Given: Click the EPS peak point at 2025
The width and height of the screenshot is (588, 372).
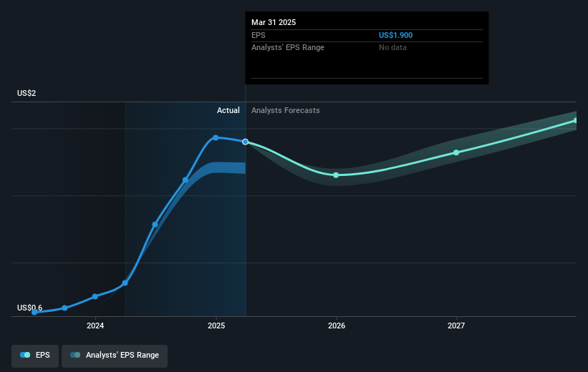Looking at the screenshot, I should [x=216, y=138].
